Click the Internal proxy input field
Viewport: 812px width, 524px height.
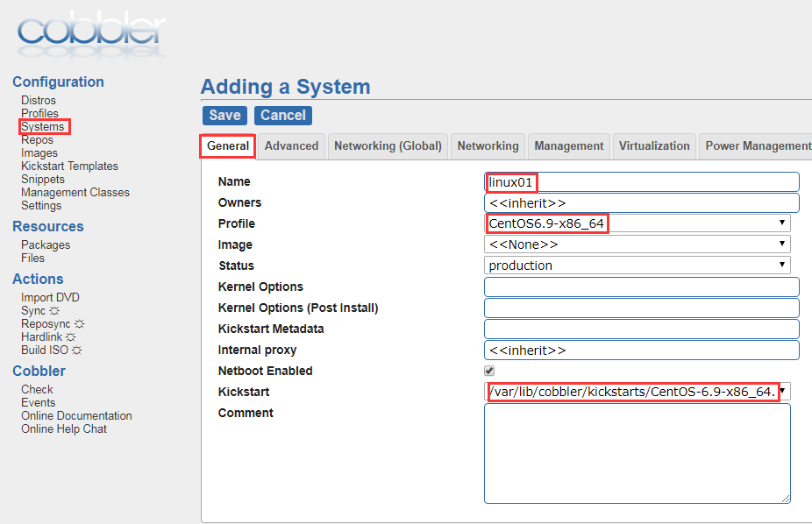click(642, 351)
